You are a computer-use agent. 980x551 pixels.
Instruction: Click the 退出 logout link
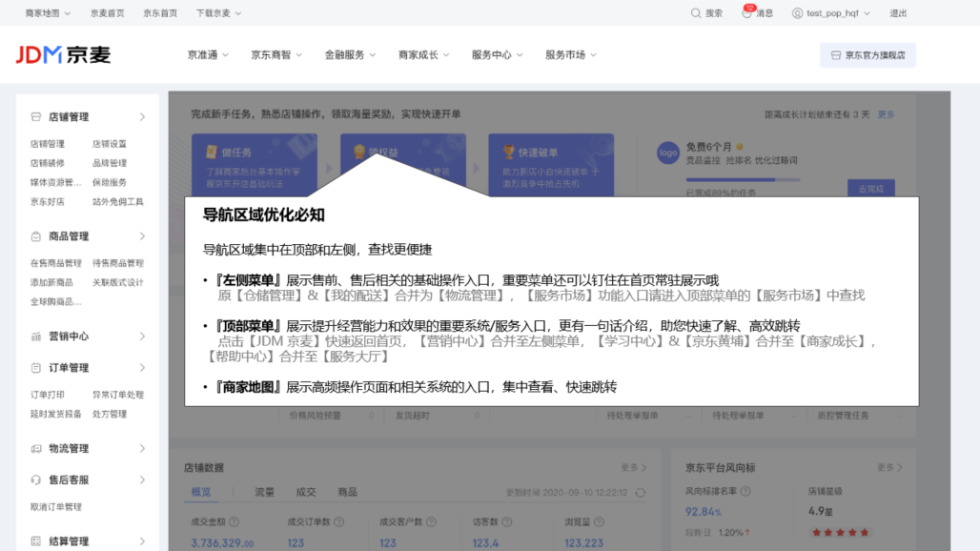pos(898,13)
